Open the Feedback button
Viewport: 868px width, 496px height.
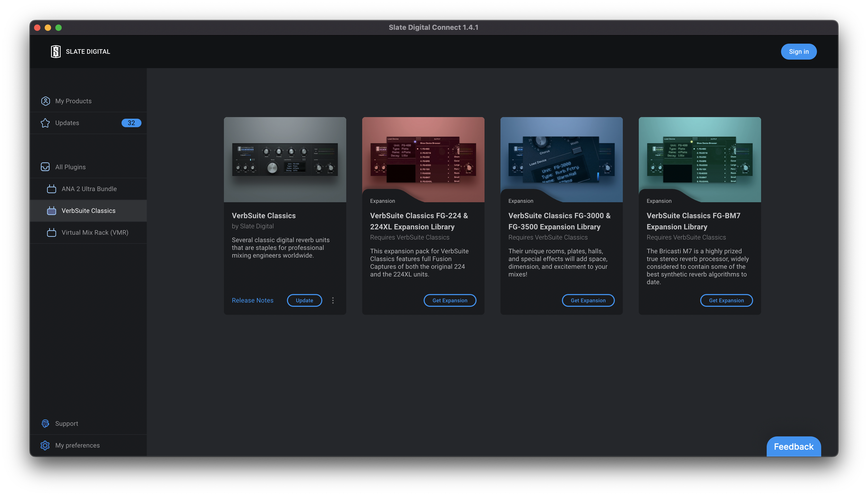[x=794, y=446]
